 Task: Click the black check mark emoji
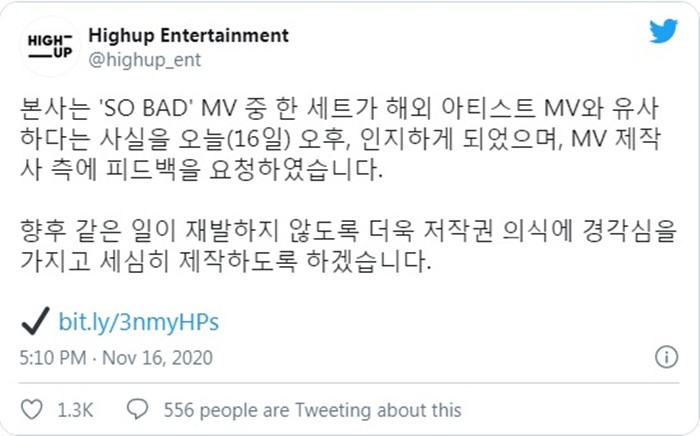36,321
